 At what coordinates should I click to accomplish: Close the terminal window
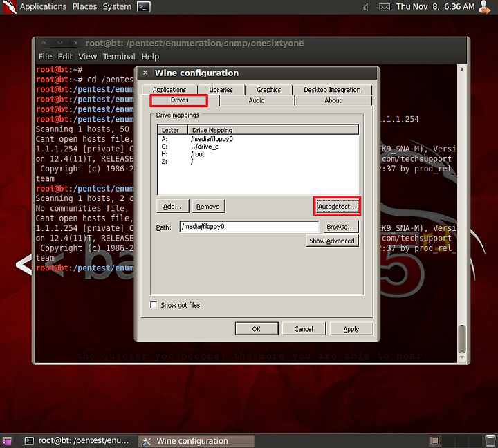coord(75,43)
